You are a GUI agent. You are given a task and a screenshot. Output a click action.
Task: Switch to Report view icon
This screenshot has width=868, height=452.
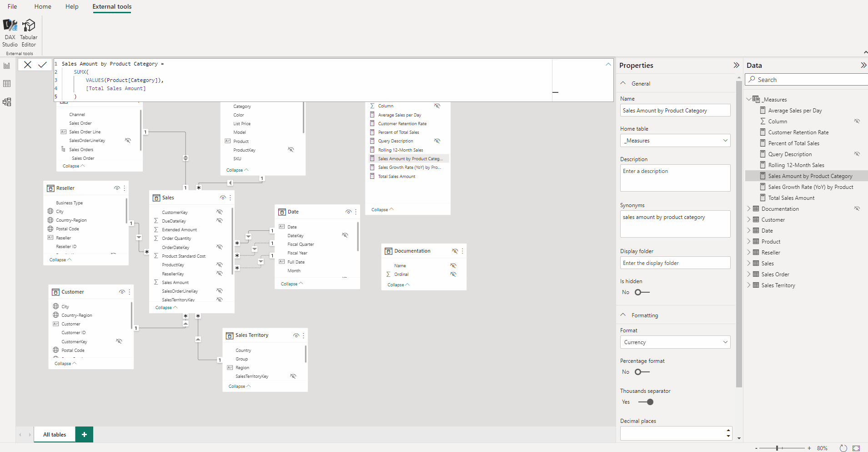coord(7,66)
